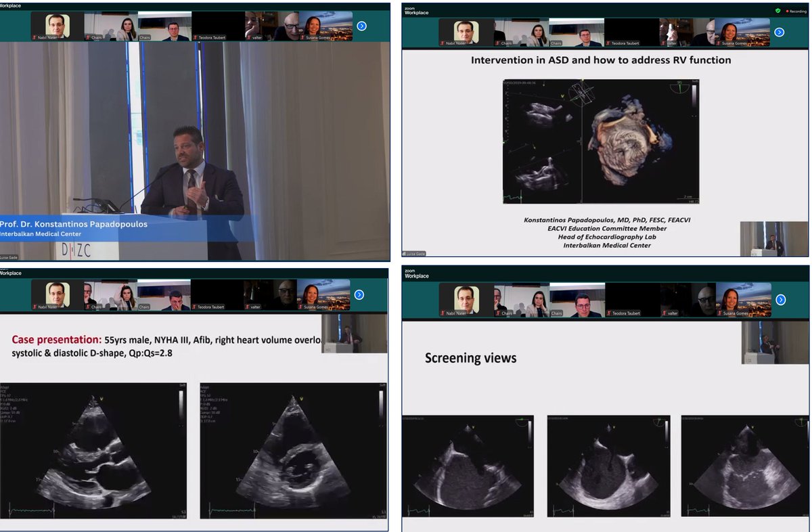Click red 'Case presentation:' label
Screen dimensions: 812x532
click(56, 339)
